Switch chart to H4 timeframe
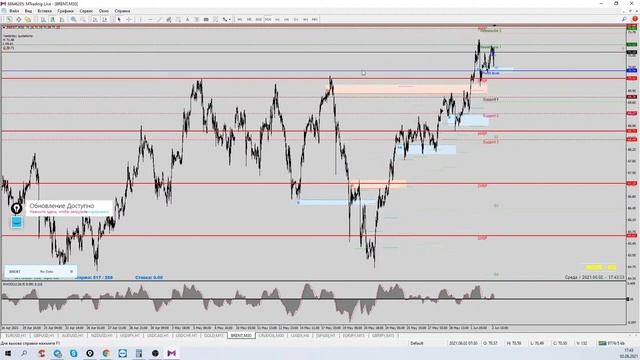640x360 pixels. [x=287, y=19]
